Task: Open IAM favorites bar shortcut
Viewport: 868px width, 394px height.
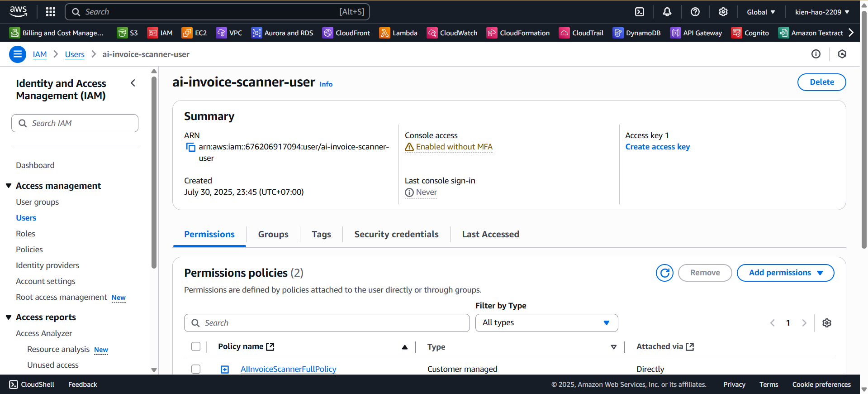Action: pos(160,33)
